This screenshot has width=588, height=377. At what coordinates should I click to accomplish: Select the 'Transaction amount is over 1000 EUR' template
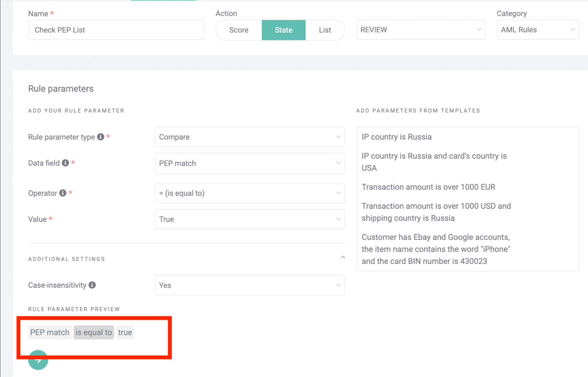(428, 187)
